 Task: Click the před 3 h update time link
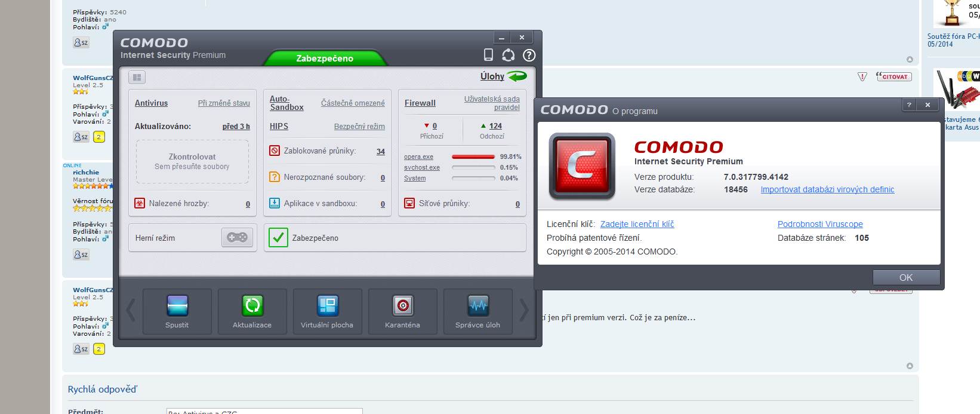[x=236, y=127]
